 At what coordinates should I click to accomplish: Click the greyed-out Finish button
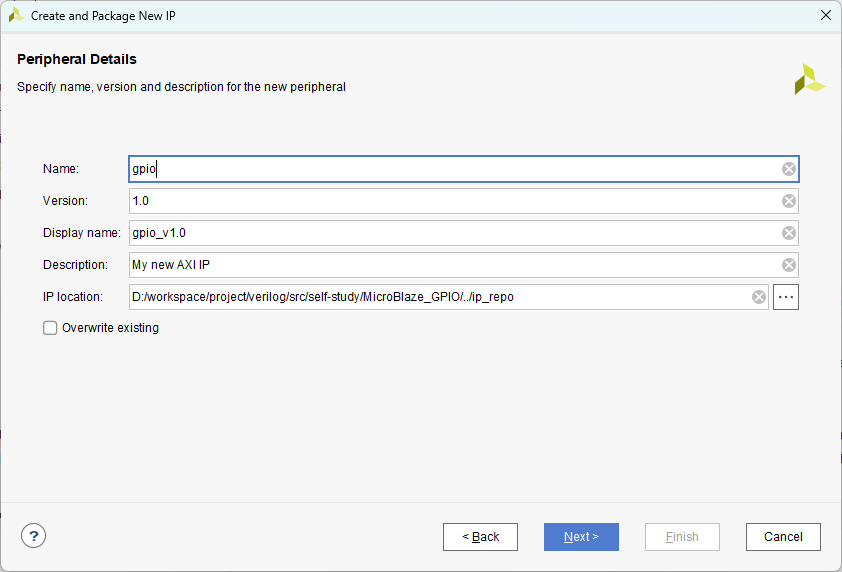click(682, 537)
